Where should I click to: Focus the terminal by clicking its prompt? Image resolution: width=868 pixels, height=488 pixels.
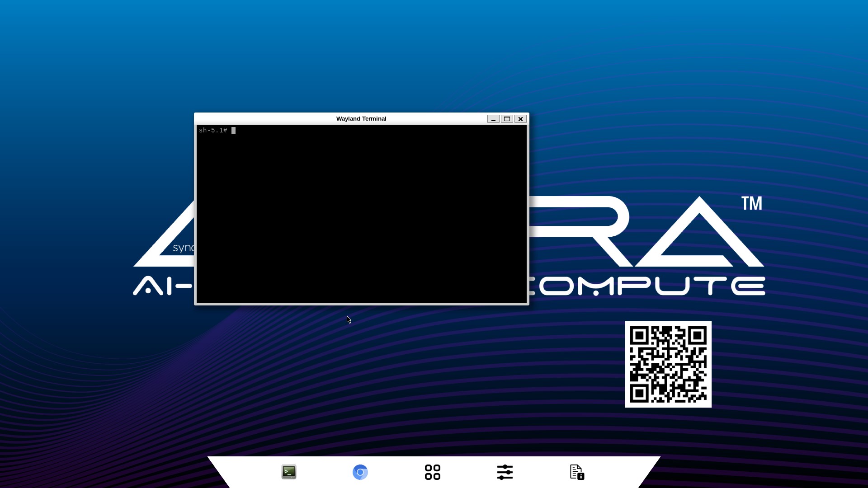tap(213, 131)
